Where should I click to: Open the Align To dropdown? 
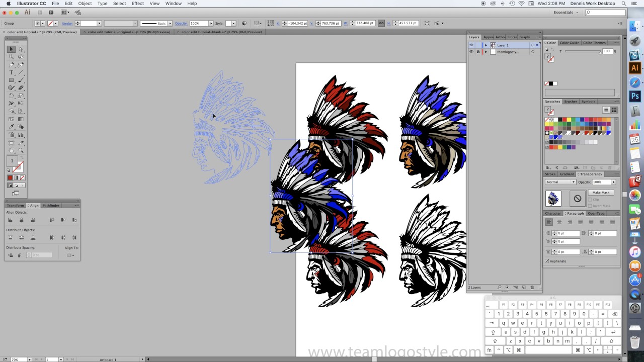pos(70,255)
